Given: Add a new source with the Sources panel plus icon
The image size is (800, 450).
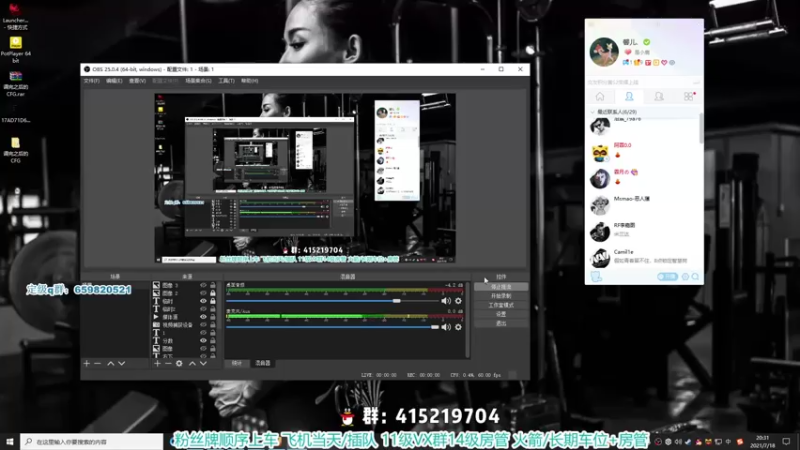Looking at the screenshot, I should (x=157, y=363).
